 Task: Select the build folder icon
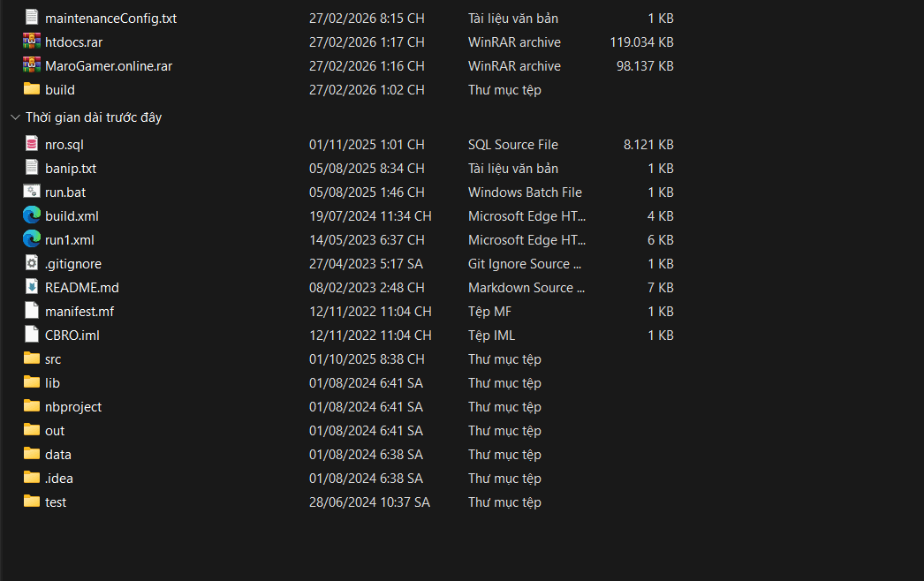pos(32,89)
